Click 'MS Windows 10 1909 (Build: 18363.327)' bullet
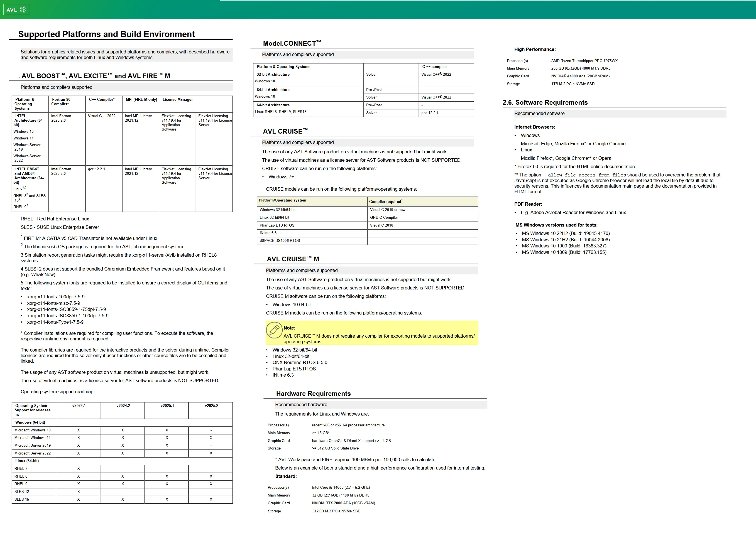This screenshot has height=543, width=756. pyautogui.click(x=564, y=246)
